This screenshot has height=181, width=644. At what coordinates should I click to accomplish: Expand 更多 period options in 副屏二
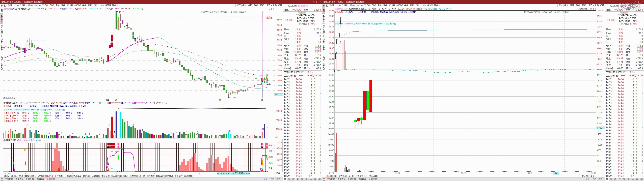coord(115,5)
